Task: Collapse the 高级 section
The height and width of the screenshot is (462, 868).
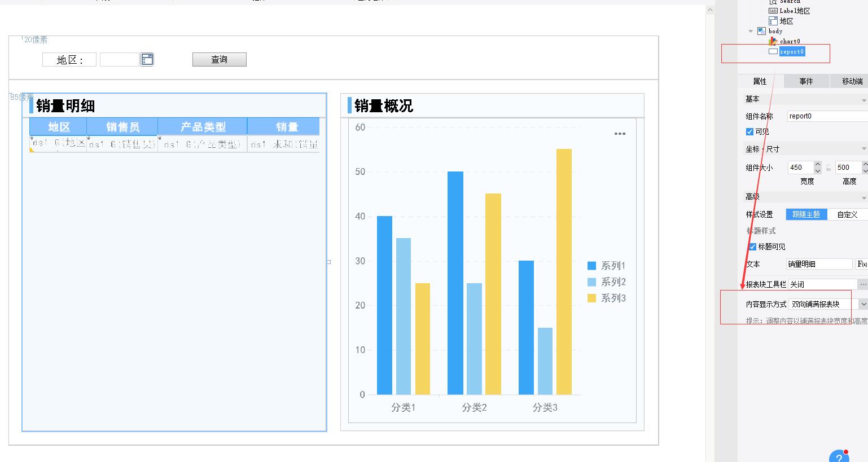Action: 863,197
